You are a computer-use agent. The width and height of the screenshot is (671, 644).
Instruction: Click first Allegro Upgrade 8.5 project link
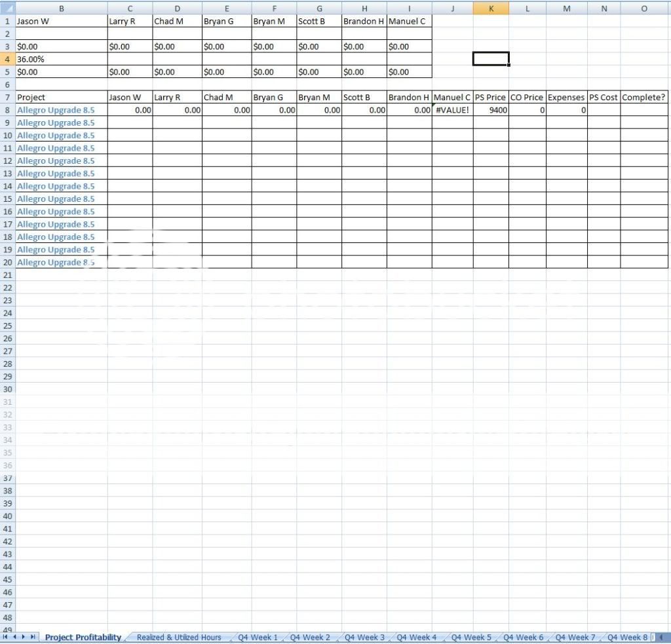(x=56, y=110)
